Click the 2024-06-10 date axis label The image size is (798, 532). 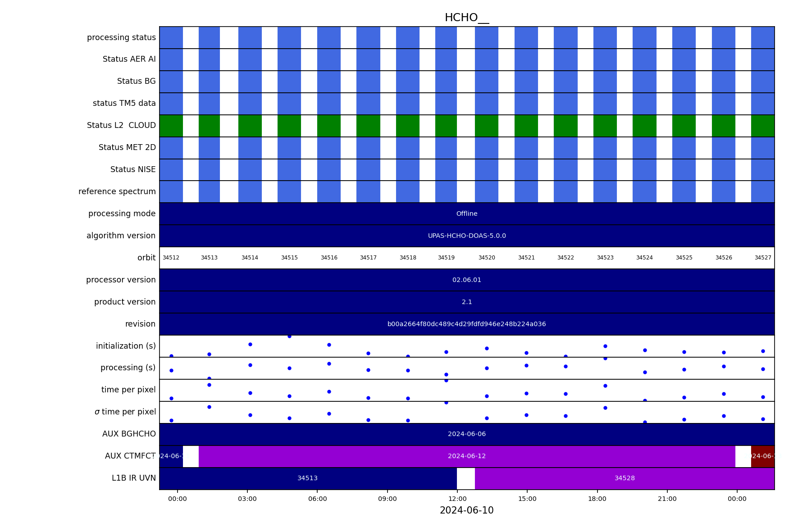click(x=467, y=511)
